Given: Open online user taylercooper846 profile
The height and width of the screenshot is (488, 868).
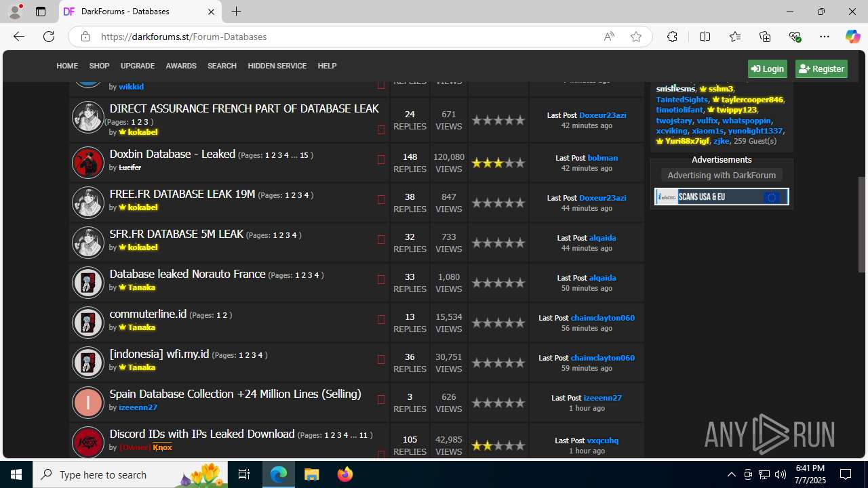Looking at the screenshot, I should (752, 99).
